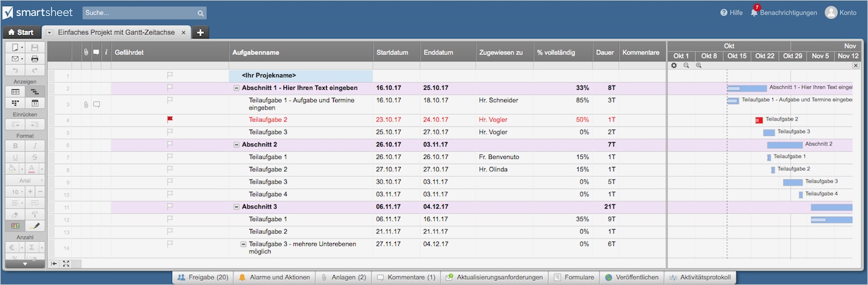Toggle bold formatting
Viewport: 868px width, 285px height.
(x=15, y=146)
